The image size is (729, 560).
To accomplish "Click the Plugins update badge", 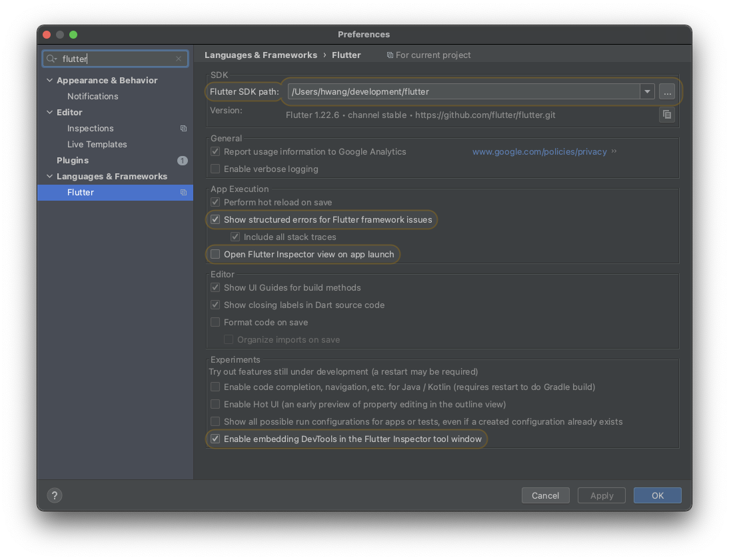I will (183, 161).
